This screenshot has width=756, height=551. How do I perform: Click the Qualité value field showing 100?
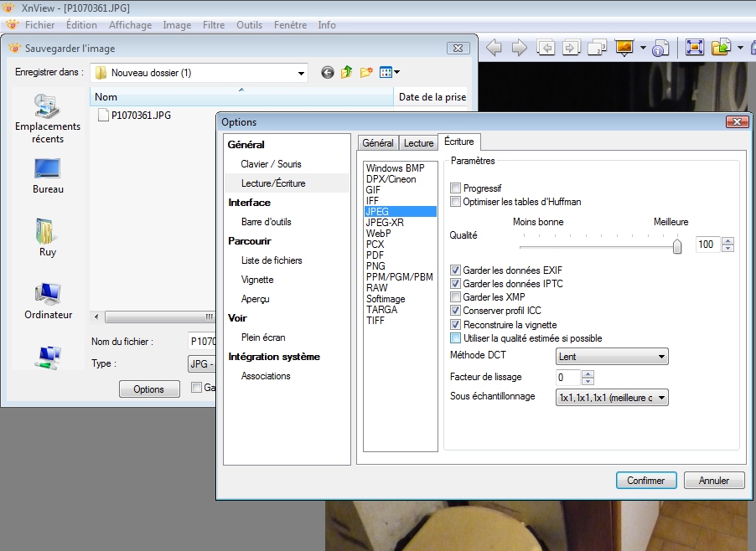click(707, 245)
